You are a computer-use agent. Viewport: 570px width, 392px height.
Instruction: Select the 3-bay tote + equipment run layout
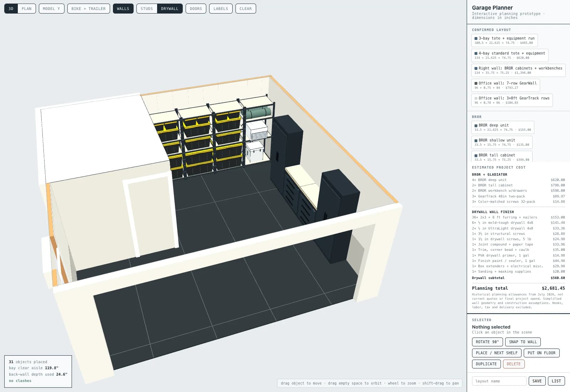pos(504,40)
